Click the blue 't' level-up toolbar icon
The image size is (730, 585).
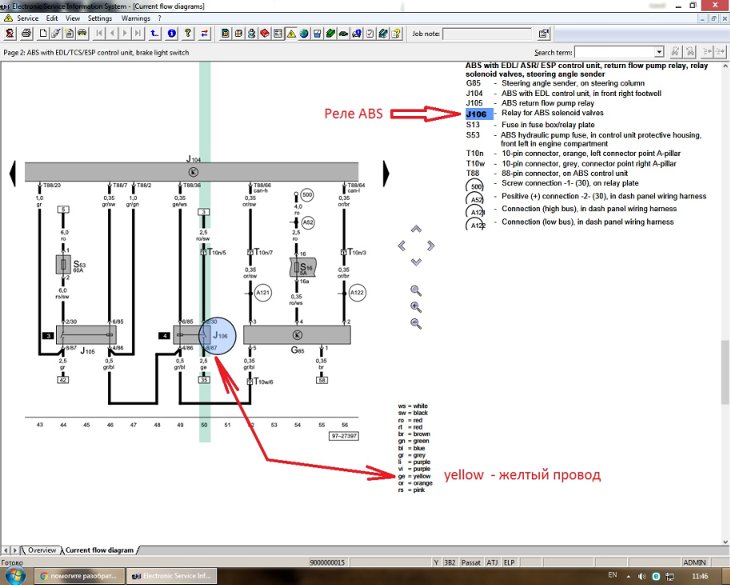pyautogui.click(x=154, y=34)
